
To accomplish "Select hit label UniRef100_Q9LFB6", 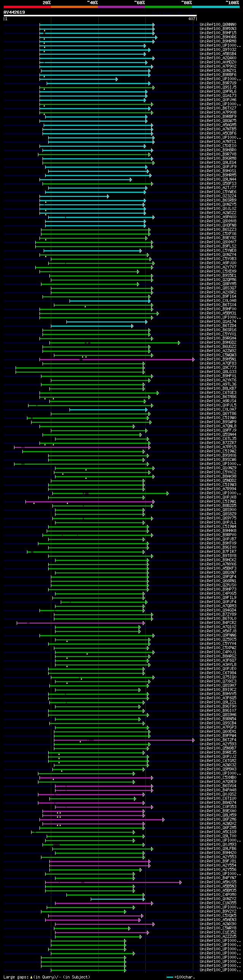I will (x=218, y=849).
